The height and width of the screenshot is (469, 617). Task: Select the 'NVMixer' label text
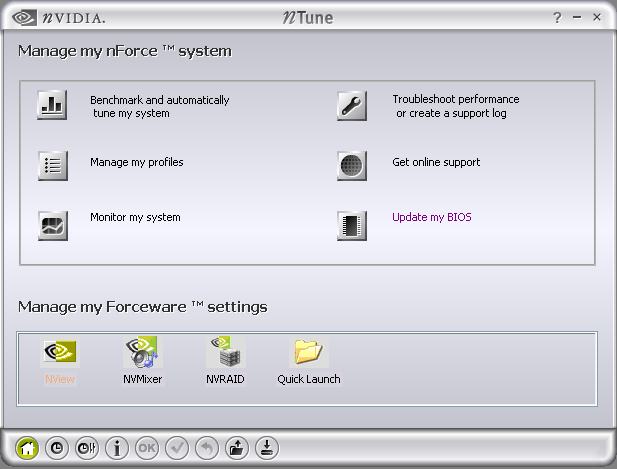point(142,379)
